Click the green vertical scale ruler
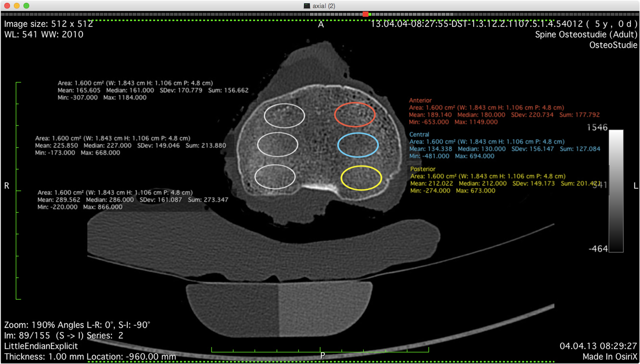Screen dimensions: 640x364 [18, 191]
